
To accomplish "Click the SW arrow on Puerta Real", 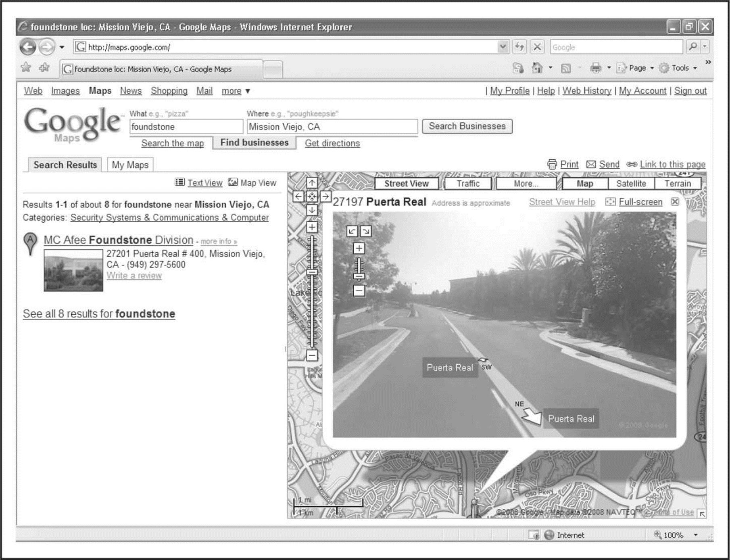I will [483, 360].
